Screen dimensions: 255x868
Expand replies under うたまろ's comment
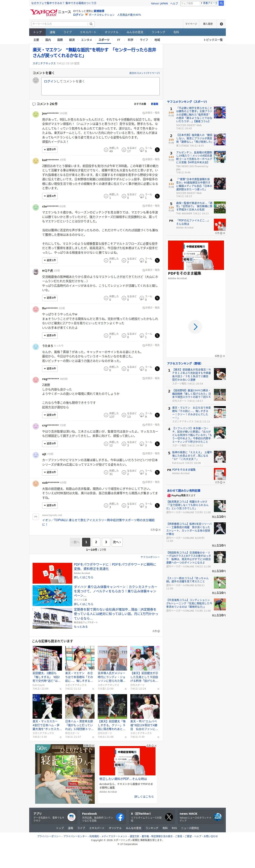pyautogui.click(x=50, y=369)
